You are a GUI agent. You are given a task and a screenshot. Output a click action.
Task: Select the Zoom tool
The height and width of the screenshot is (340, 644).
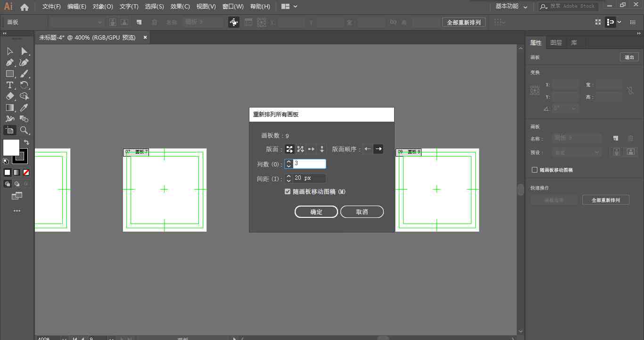24,130
